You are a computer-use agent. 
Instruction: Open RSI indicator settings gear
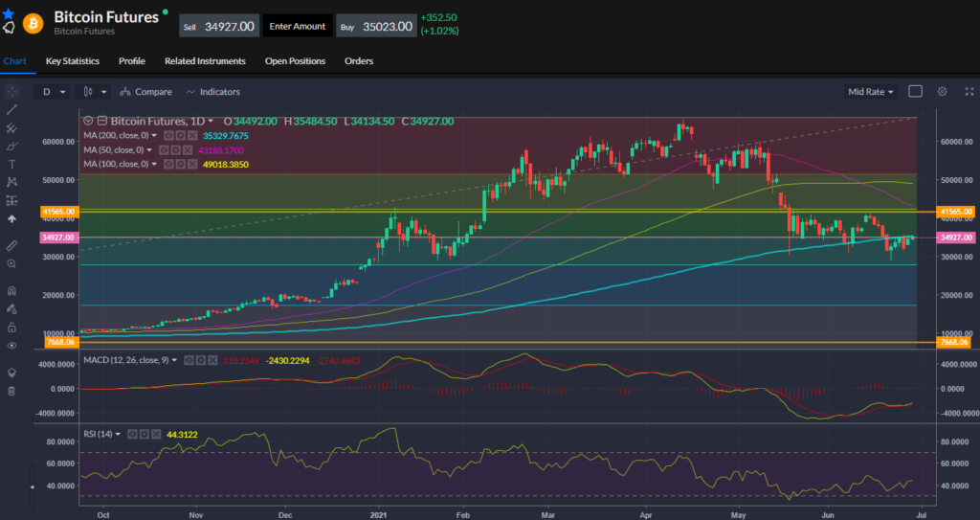coord(145,434)
